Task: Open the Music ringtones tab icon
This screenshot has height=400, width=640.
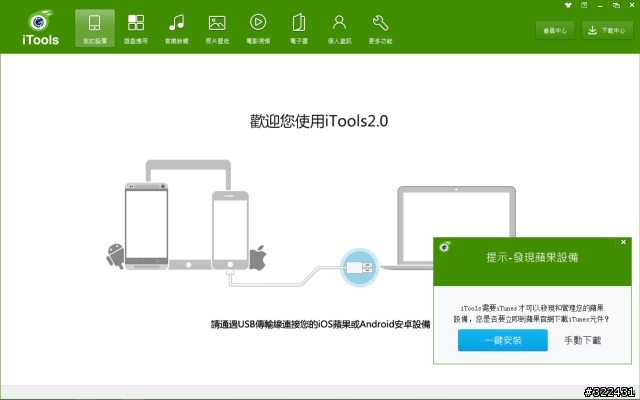Action: [x=176, y=23]
